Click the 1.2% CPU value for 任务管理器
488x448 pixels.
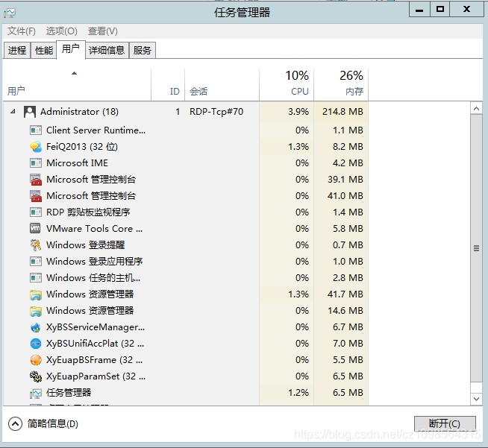point(298,393)
